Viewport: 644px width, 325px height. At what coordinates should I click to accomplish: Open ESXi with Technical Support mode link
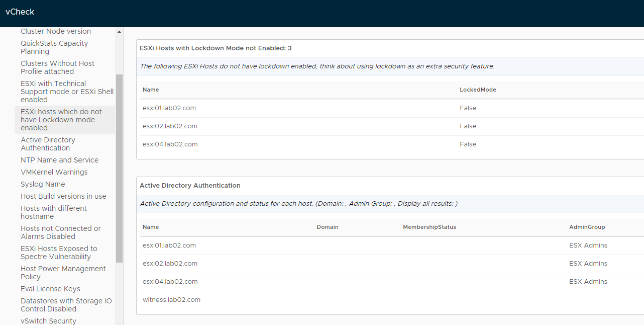(67, 92)
